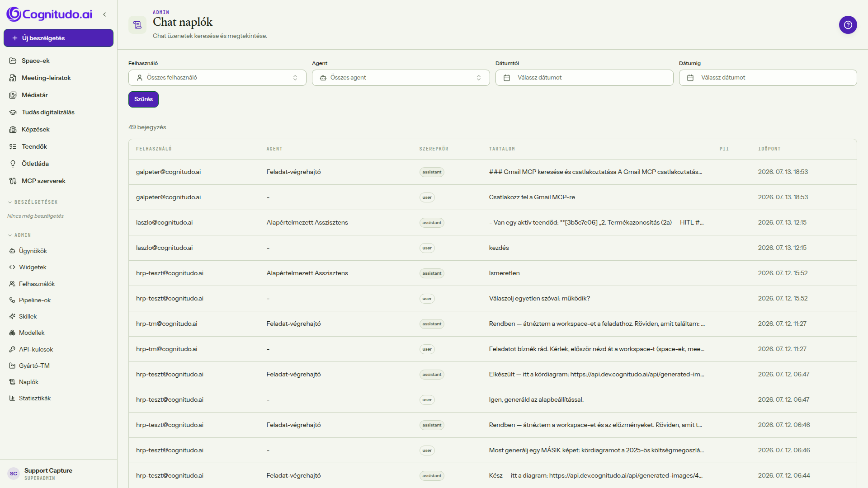Viewport: 868px width, 488px height.
Task: Collapse the BESZÉLGETÉSEK section
Action: coord(33,202)
